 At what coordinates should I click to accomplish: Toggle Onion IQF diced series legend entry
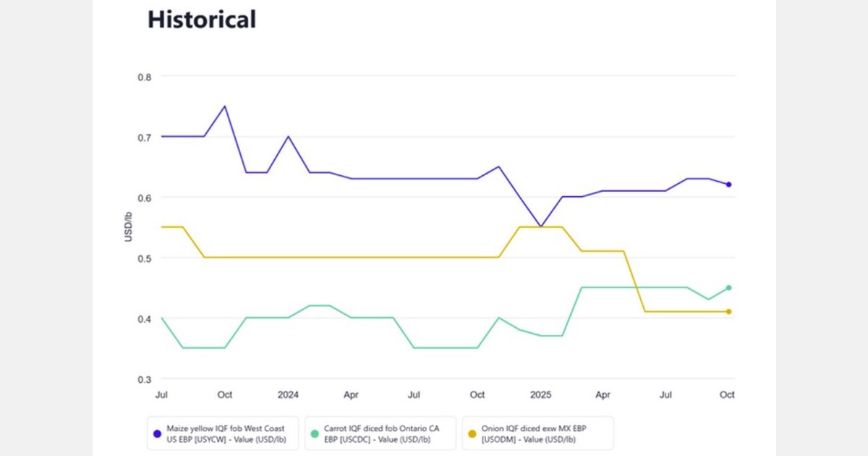pyautogui.click(x=539, y=434)
